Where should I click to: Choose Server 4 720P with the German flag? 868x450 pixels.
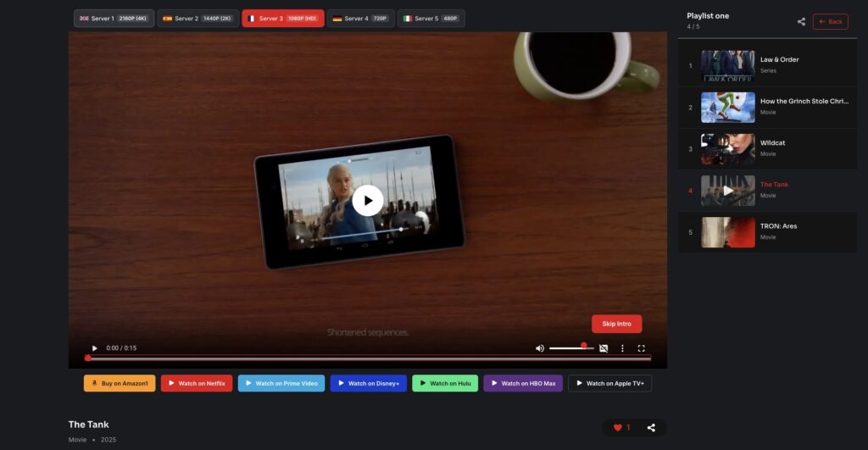click(361, 19)
